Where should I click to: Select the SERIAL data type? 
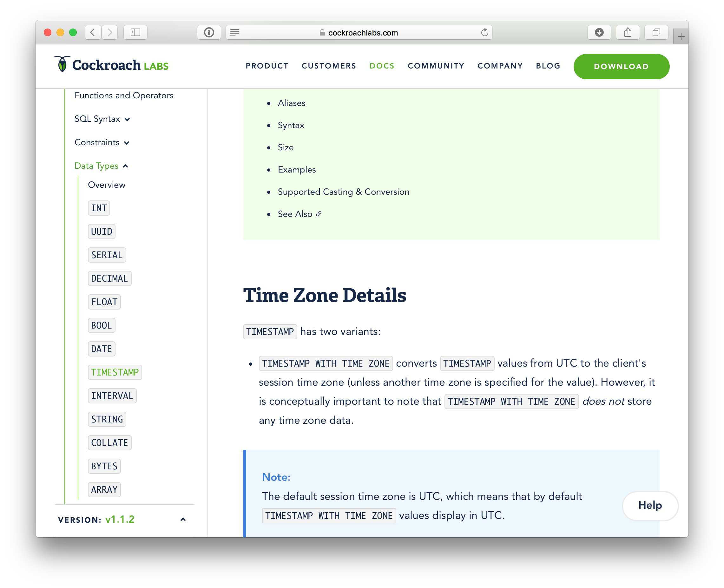point(107,255)
